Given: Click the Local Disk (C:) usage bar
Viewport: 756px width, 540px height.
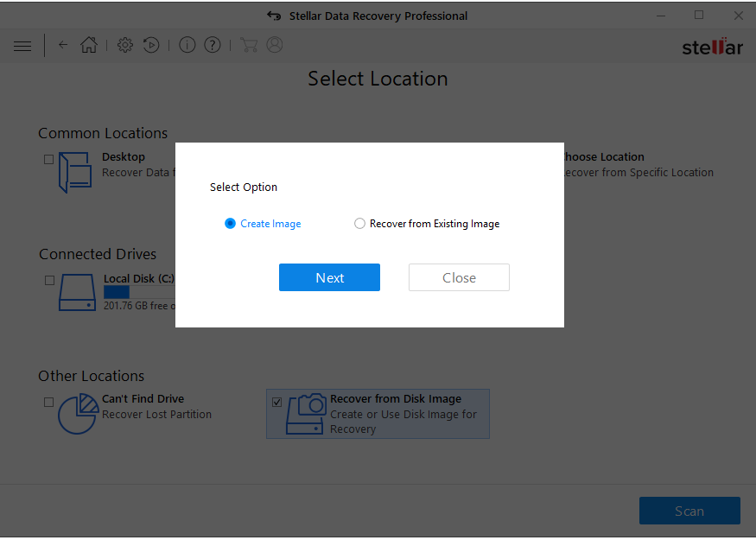Looking at the screenshot, I should pyautogui.click(x=139, y=292).
